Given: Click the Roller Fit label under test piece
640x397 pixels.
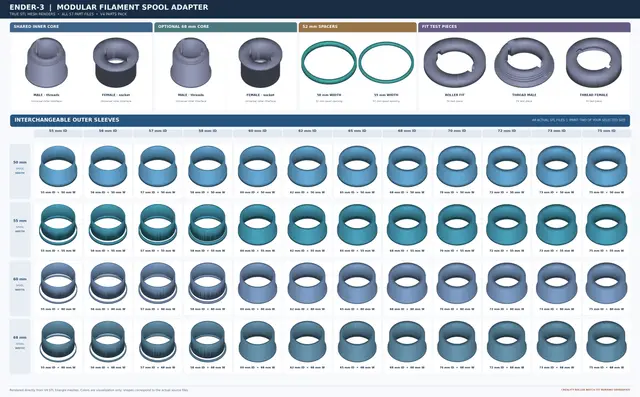Looking at the screenshot, I should tap(455, 95).
